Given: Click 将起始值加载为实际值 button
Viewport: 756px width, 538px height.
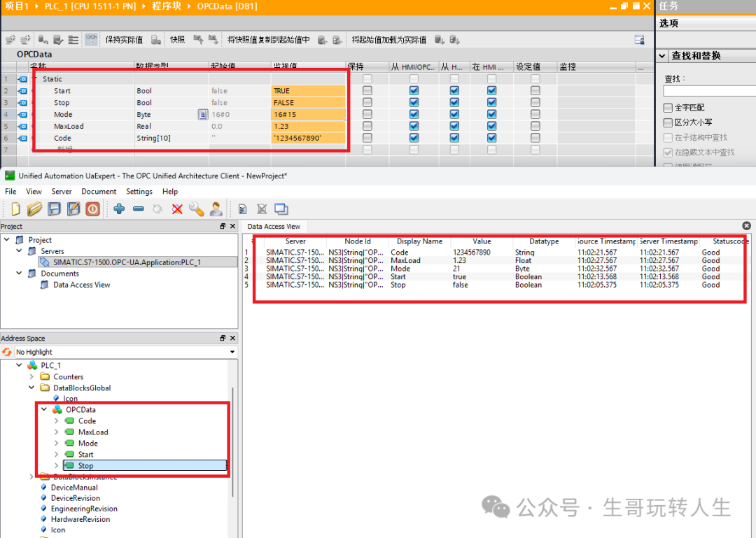Looking at the screenshot, I should (x=389, y=40).
